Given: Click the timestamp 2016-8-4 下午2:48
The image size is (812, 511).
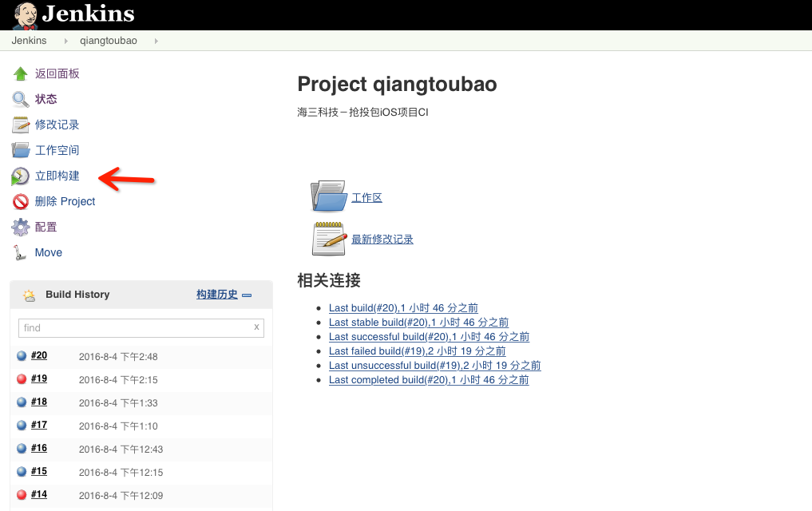Looking at the screenshot, I should (118, 357).
